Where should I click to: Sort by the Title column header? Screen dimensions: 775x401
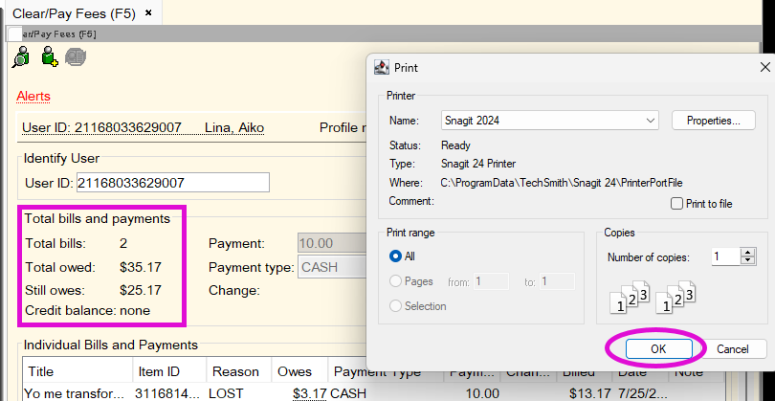click(78, 371)
